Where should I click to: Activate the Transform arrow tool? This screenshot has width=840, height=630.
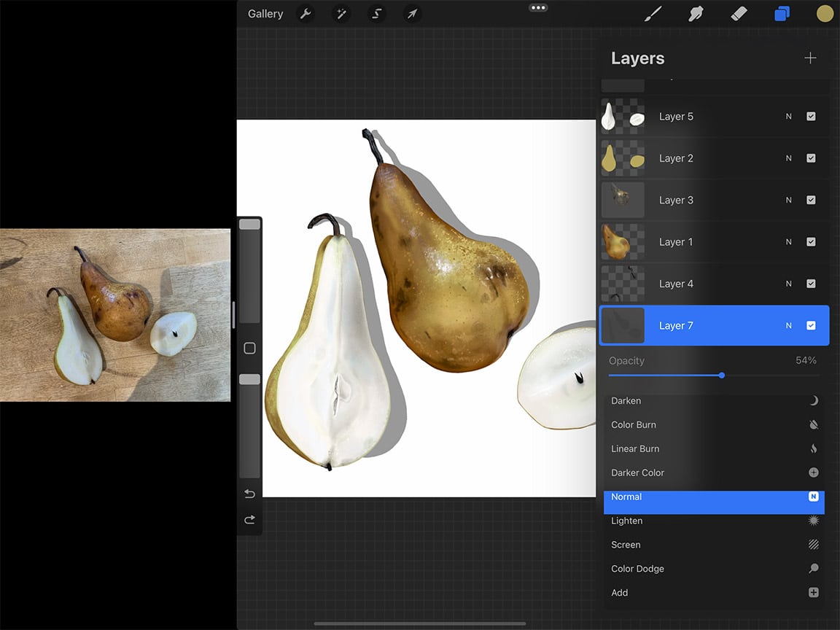(x=412, y=13)
